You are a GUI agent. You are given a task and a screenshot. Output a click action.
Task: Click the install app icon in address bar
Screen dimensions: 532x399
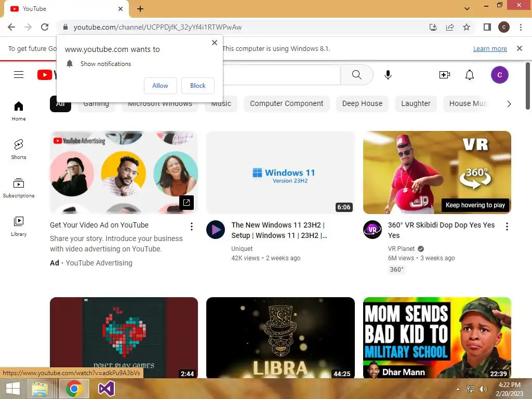coord(433,27)
